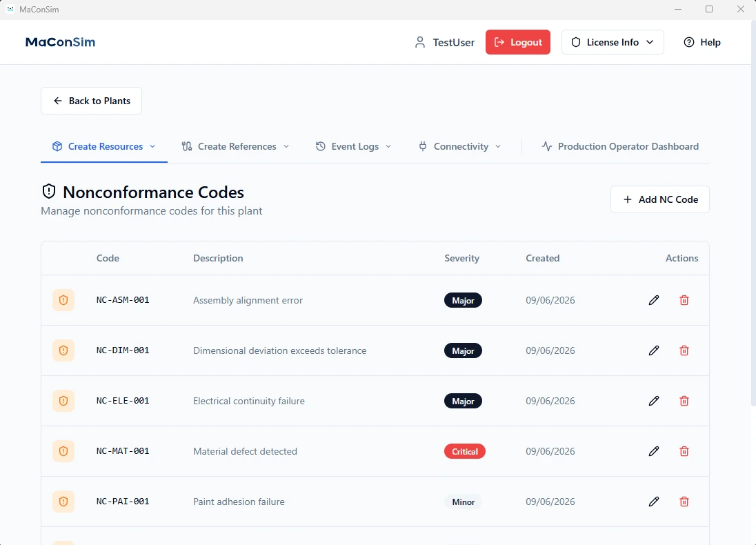Viewport: 756px width, 545px height.
Task: Click the TestUser profile icon
Action: pyautogui.click(x=420, y=43)
